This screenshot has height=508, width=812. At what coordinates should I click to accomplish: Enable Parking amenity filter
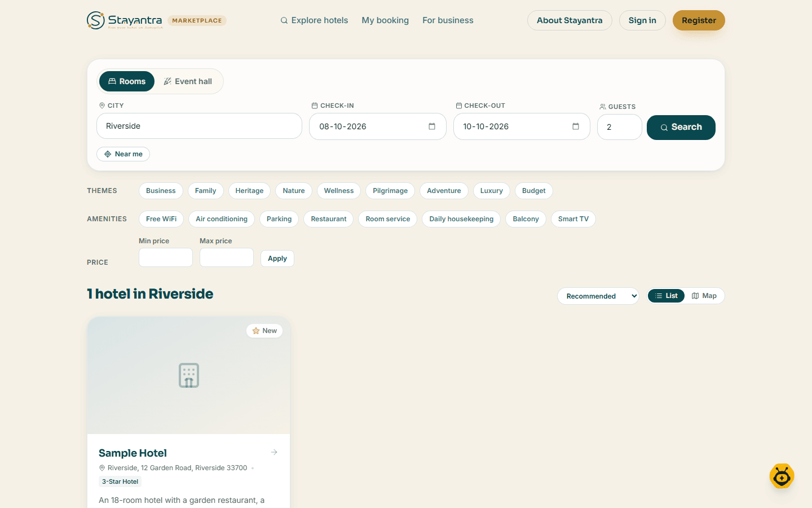(279, 219)
